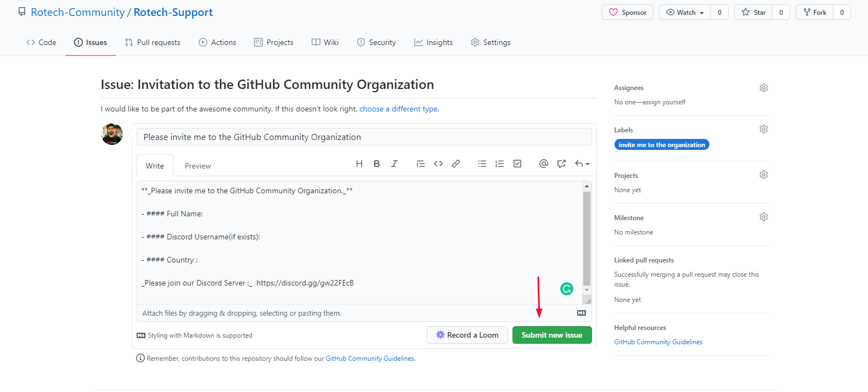Open GitHub Community Guidelines in sidebar
Viewport: 868px width, 392px height.
tap(658, 342)
